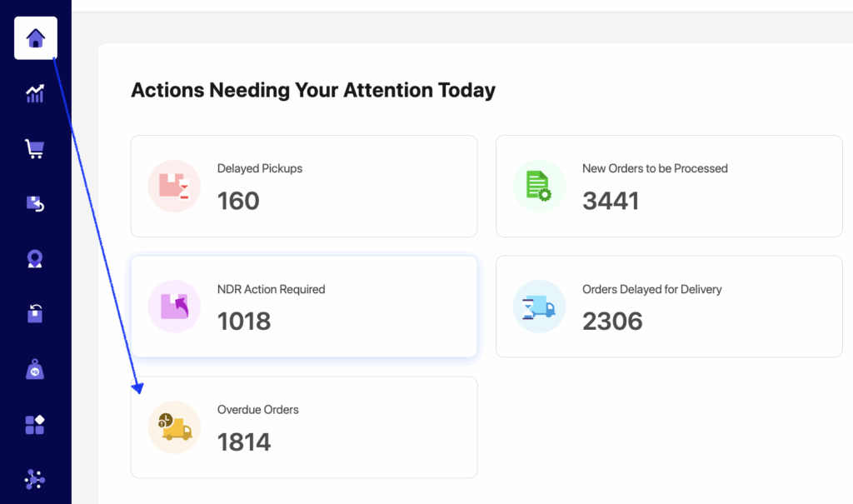853x504 pixels.
Task: Open the shopping cart orders icon
Action: point(35,149)
